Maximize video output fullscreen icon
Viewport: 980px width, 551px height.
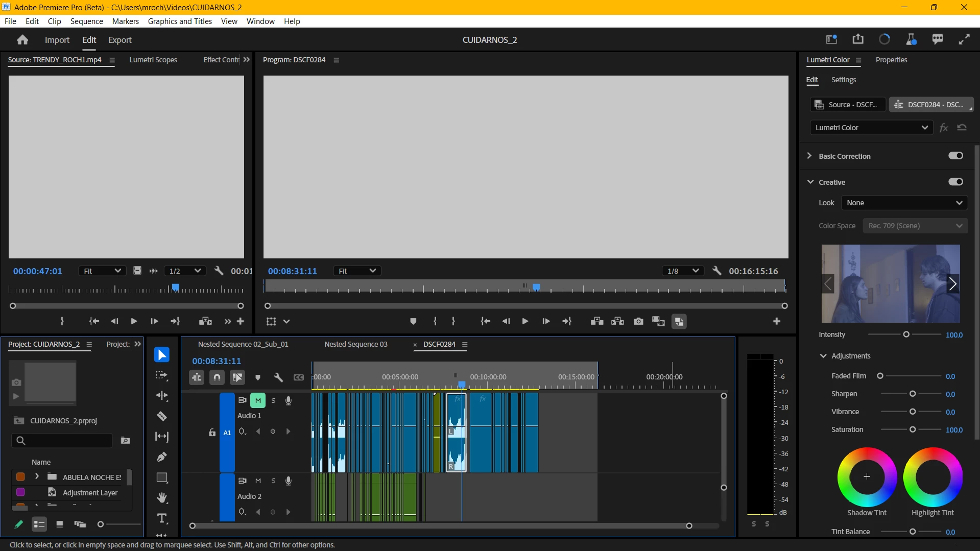[964, 39]
